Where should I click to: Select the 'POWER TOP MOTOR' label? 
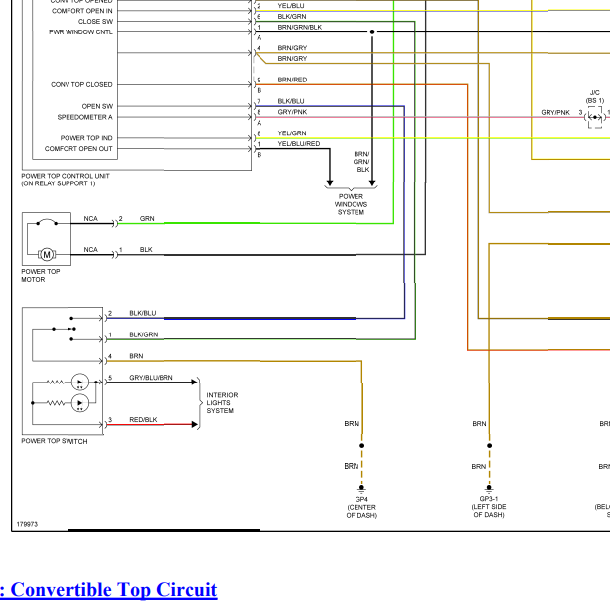[x=40, y=275]
